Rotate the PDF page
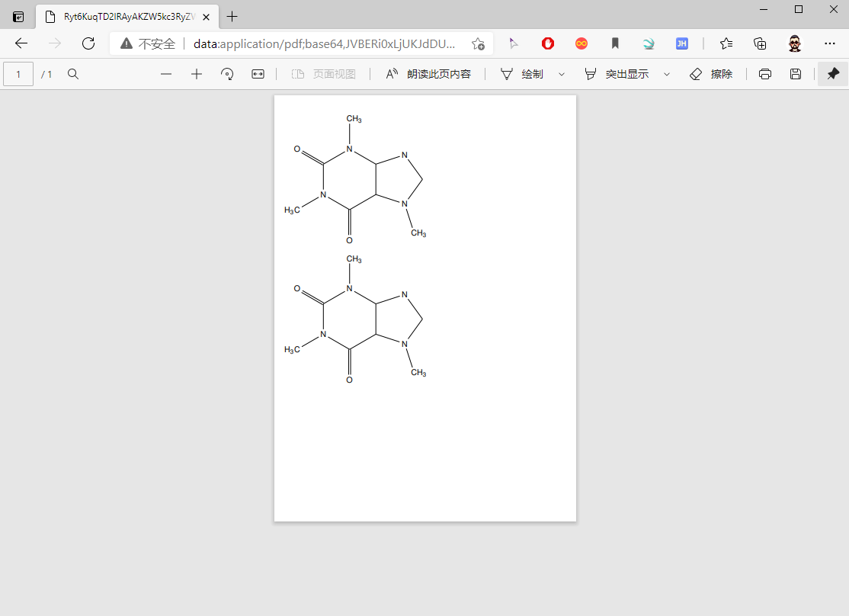The height and width of the screenshot is (616, 849). pos(227,74)
